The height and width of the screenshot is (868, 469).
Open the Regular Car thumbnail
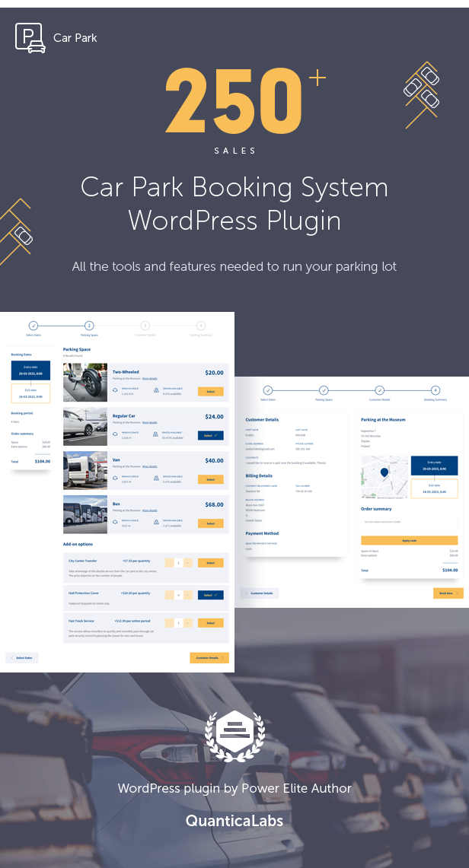point(85,427)
